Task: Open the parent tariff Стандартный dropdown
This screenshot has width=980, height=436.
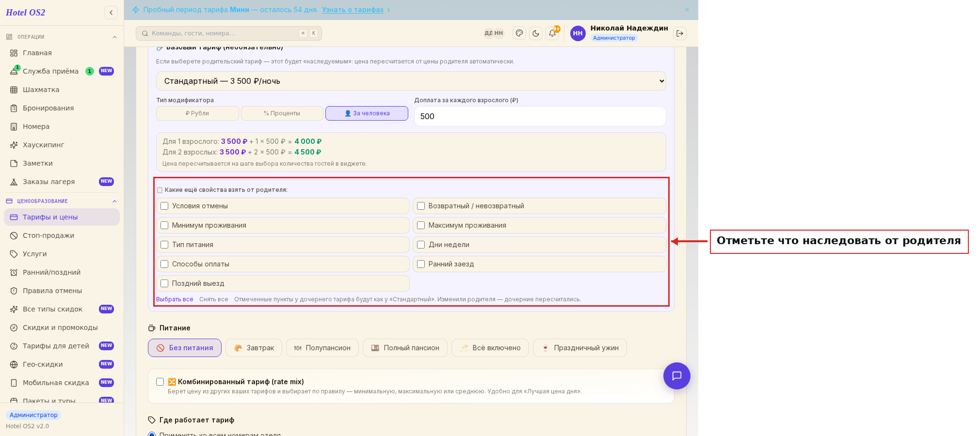Action: tap(411, 81)
